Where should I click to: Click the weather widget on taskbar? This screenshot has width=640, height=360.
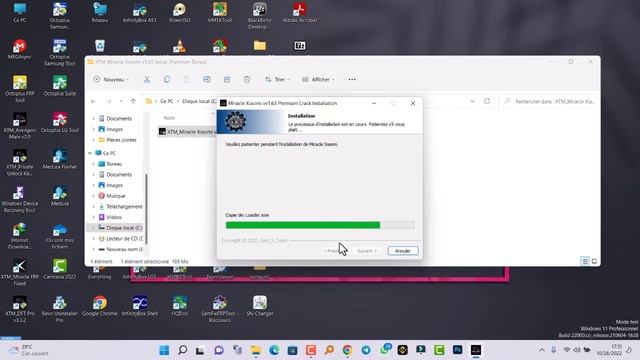pos(29,350)
